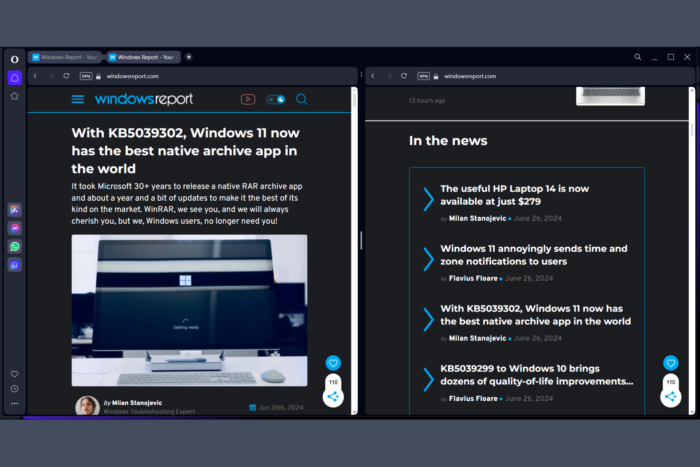The width and height of the screenshot is (700, 467).
Task: Open VPN badge in right address bar
Action: point(423,76)
